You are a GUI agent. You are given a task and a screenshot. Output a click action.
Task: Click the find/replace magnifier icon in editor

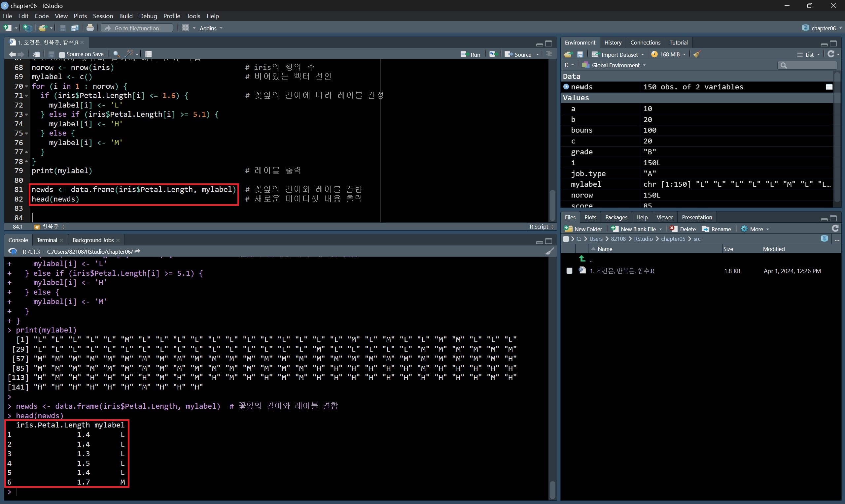pyautogui.click(x=116, y=54)
